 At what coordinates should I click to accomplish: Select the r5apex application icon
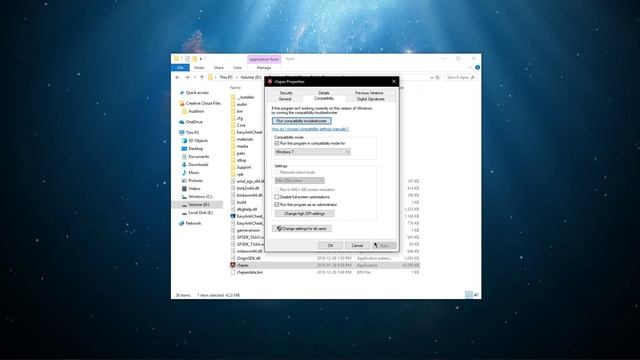point(233,265)
